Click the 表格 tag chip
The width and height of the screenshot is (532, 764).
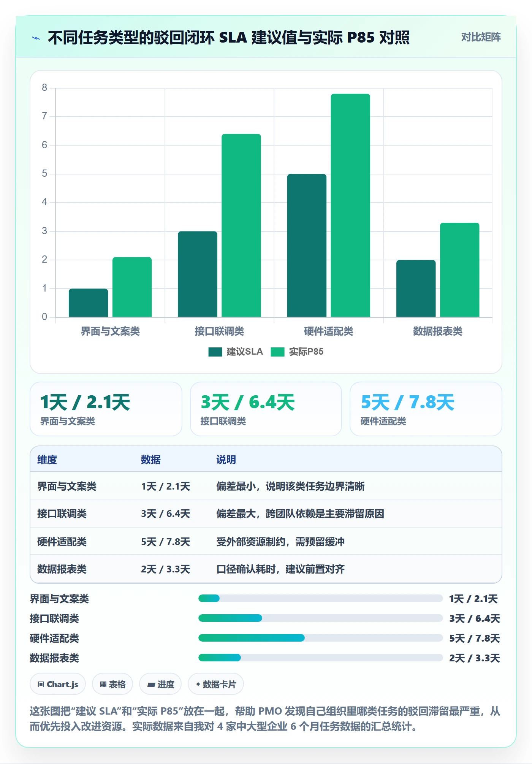tap(112, 684)
